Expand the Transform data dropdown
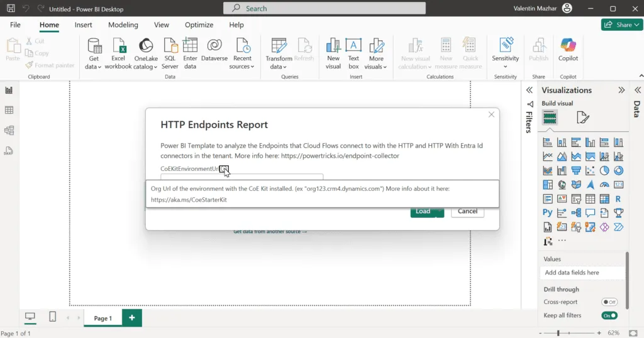The height and width of the screenshot is (338, 644). point(279,54)
